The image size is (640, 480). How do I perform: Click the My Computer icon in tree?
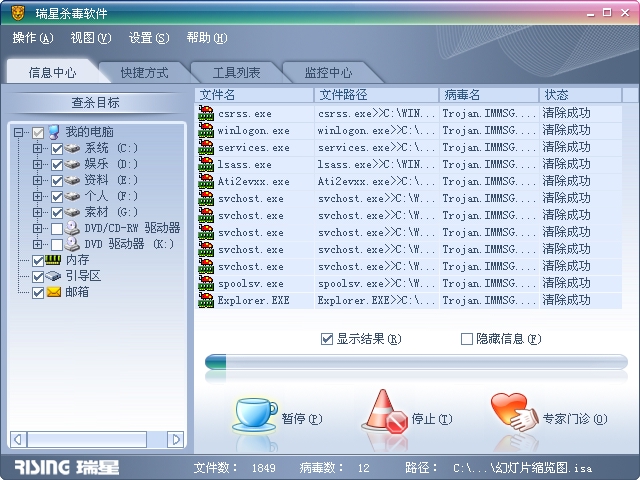point(54,132)
